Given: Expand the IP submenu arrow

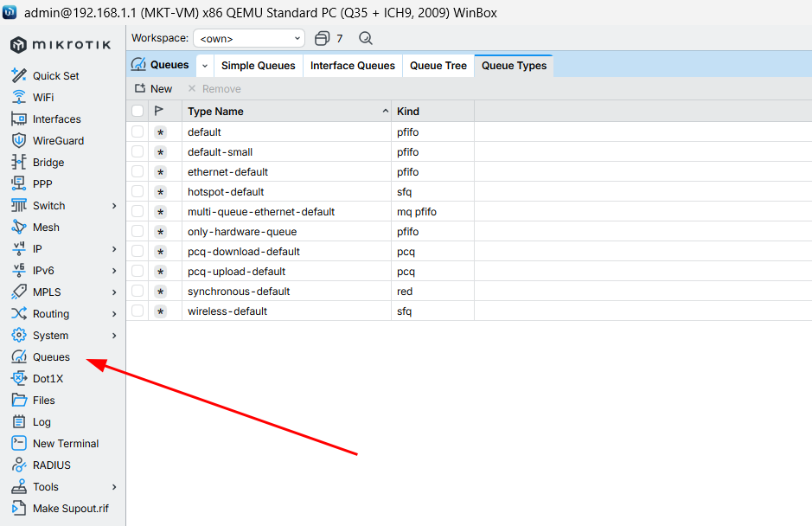Looking at the screenshot, I should tap(114, 249).
